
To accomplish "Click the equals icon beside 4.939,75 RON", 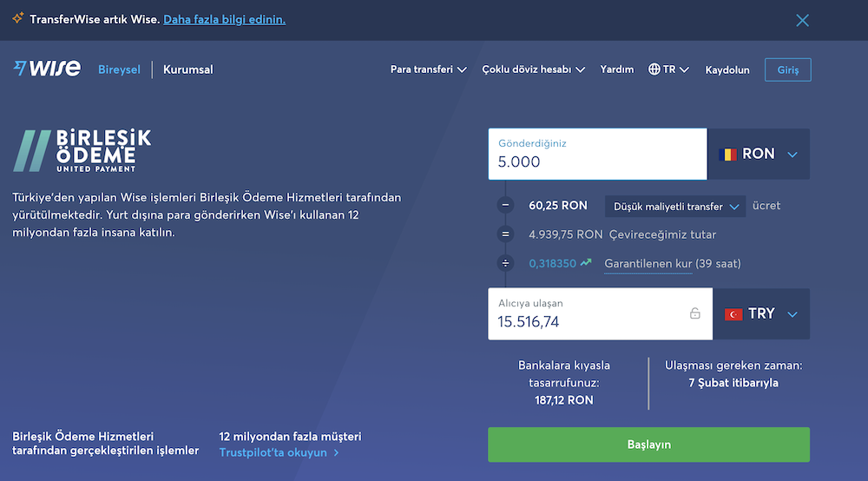I will click(505, 234).
